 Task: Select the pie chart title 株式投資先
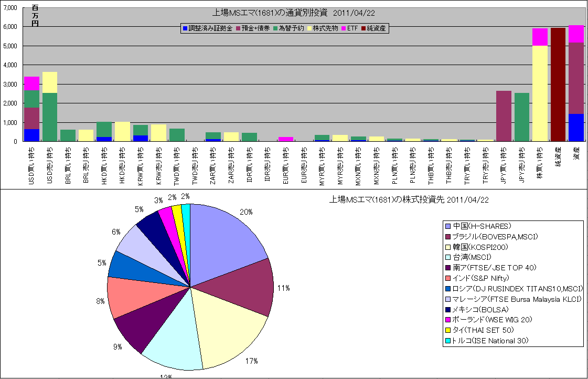409,199
